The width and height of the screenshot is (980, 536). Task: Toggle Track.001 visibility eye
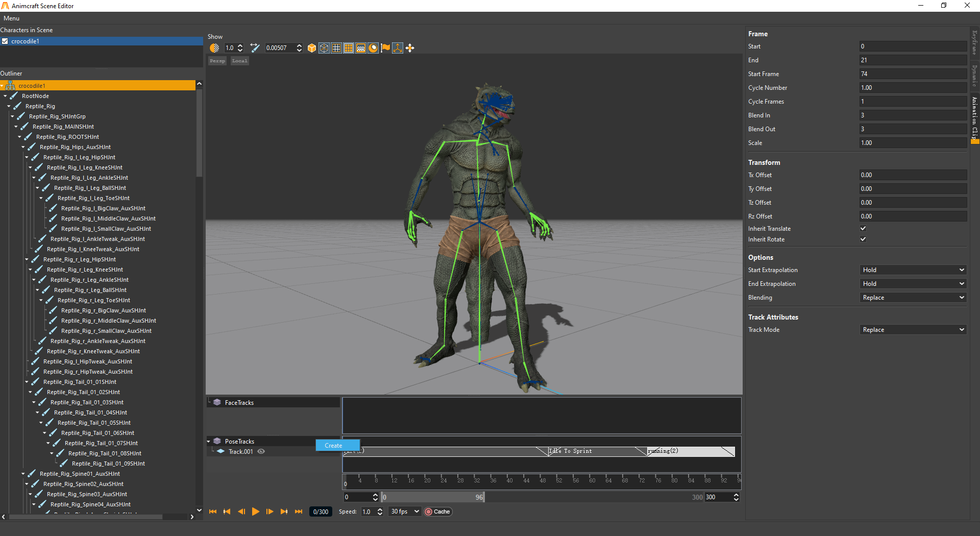(x=261, y=451)
